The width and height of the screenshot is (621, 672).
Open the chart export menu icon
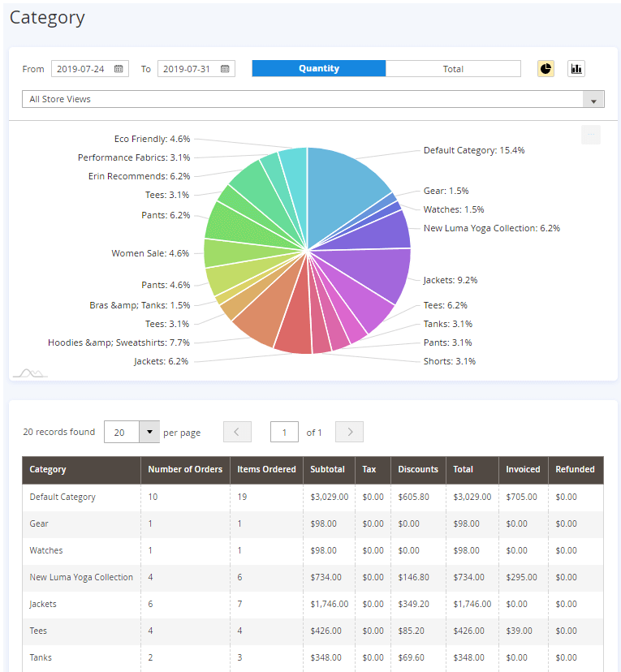[x=591, y=135]
